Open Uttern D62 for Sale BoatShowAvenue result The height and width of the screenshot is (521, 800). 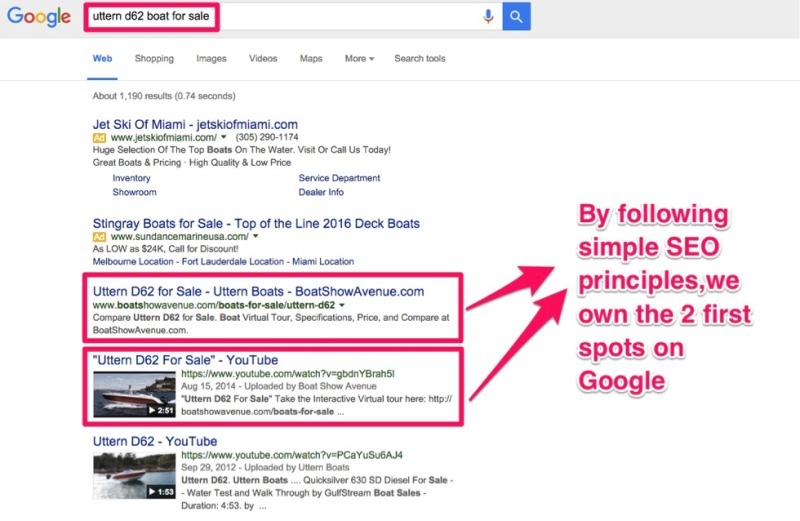pyautogui.click(x=258, y=291)
